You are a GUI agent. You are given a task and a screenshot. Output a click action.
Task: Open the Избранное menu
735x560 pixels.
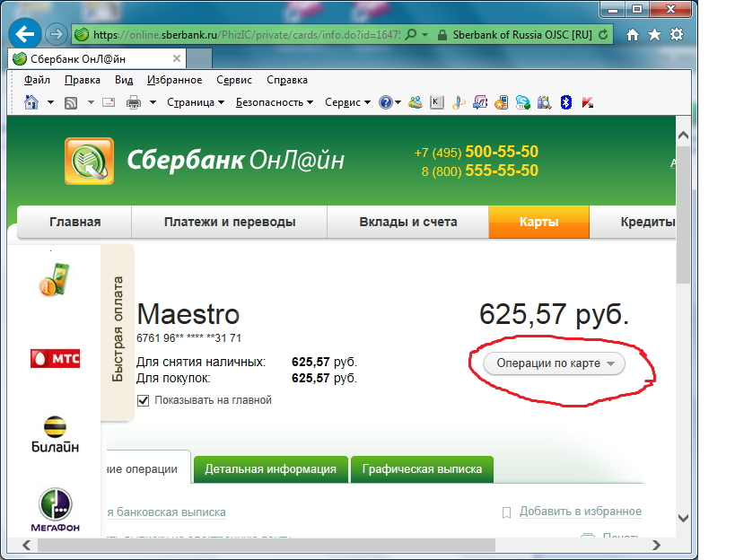[x=174, y=80]
